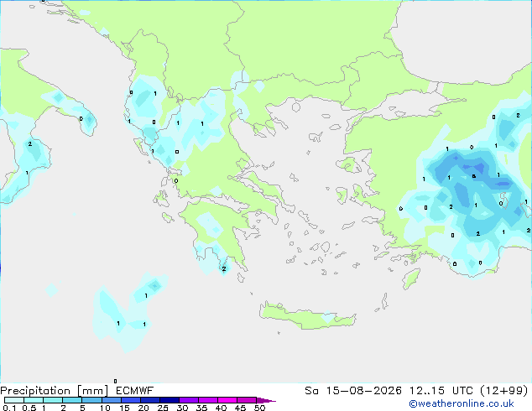Click the 45–50 mm legend swatch

(247, 400)
